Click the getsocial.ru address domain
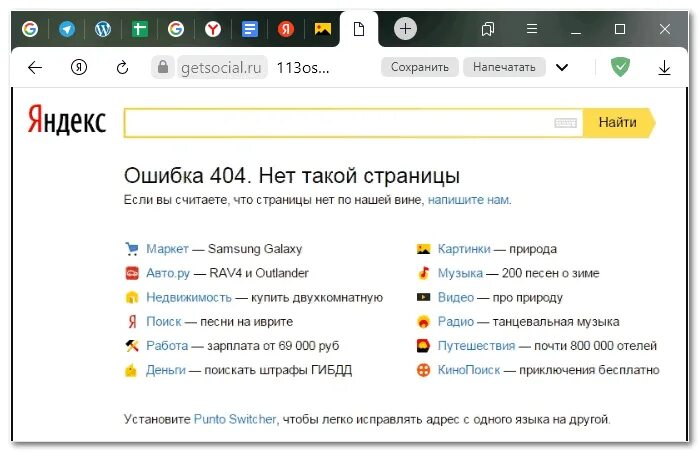Screen dimensions: 700x453 click(x=221, y=67)
